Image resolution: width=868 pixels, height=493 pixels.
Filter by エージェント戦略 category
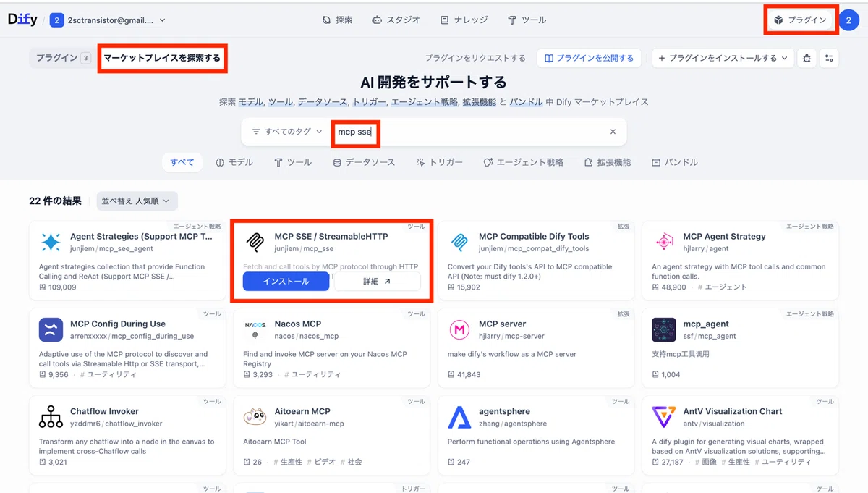(524, 162)
